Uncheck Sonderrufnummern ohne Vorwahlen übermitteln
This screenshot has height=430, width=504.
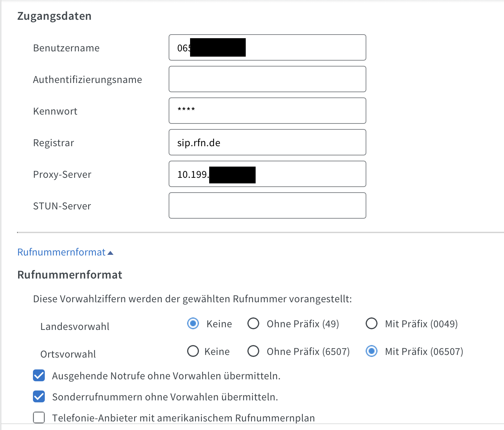tap(39, 396)
